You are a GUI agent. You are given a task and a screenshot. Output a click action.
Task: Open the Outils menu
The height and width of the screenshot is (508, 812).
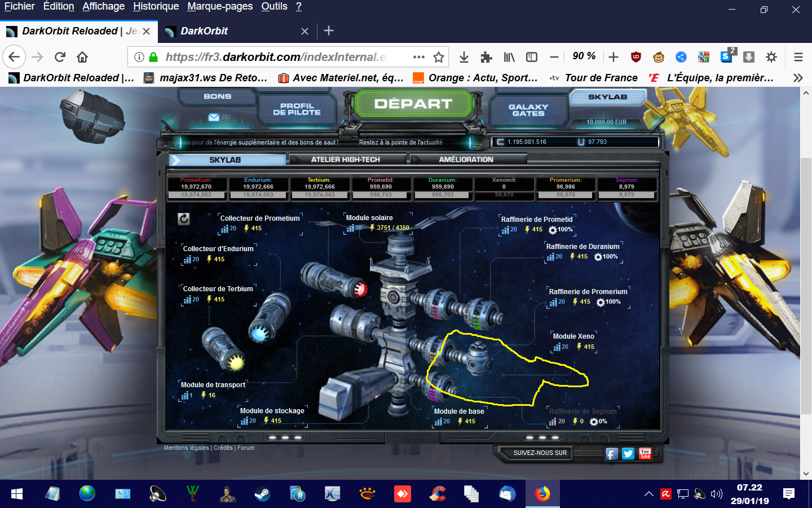coord(275,6)
